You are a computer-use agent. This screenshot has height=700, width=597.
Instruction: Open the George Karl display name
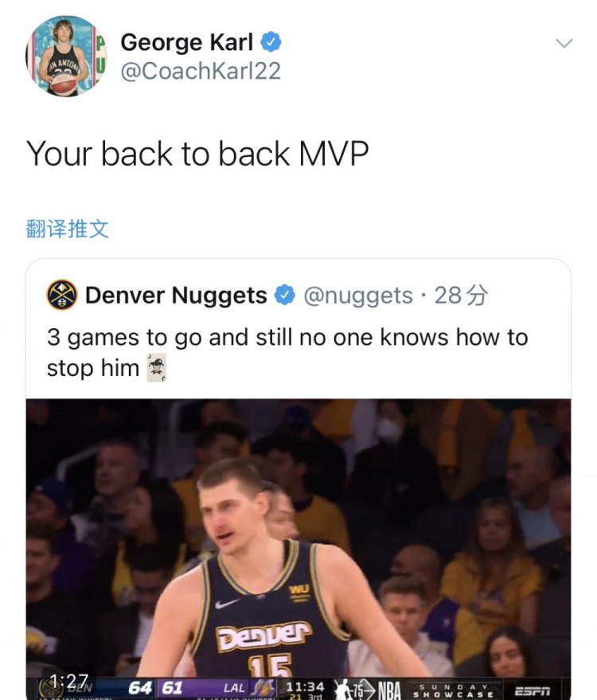click(186, 42)
